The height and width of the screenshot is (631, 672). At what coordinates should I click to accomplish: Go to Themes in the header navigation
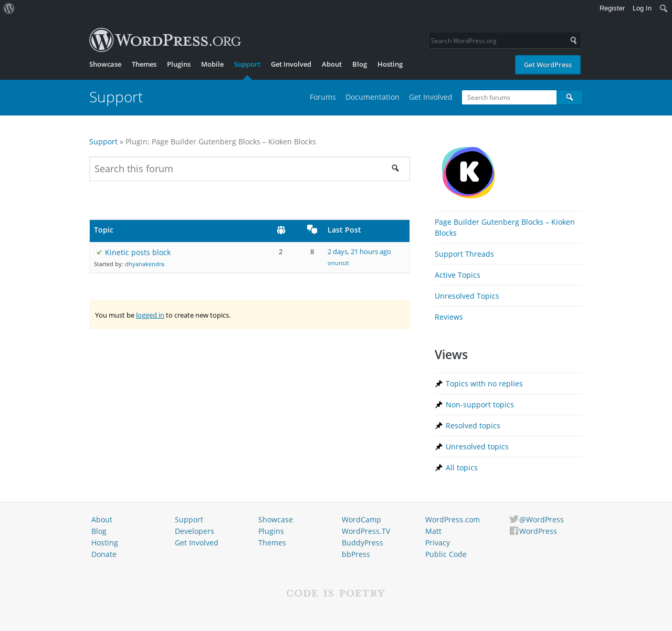[144, 64]
